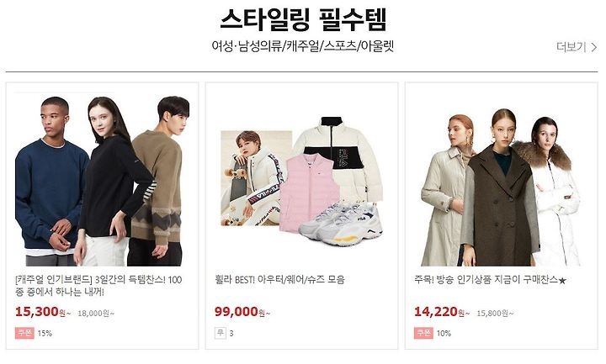The width and height of the screenshot is (606, 364).
Task: Click the 휠라 BEST 아우터 product title
Action: pos(279,279)
